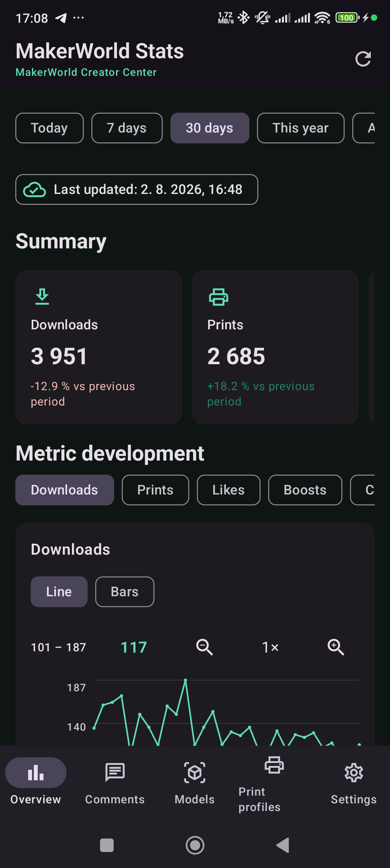Tap the MakerWorld Creator Center subtitle
The width and height of the screenshot is (390, 868).
pyautogui.click(x=86, y=72)
